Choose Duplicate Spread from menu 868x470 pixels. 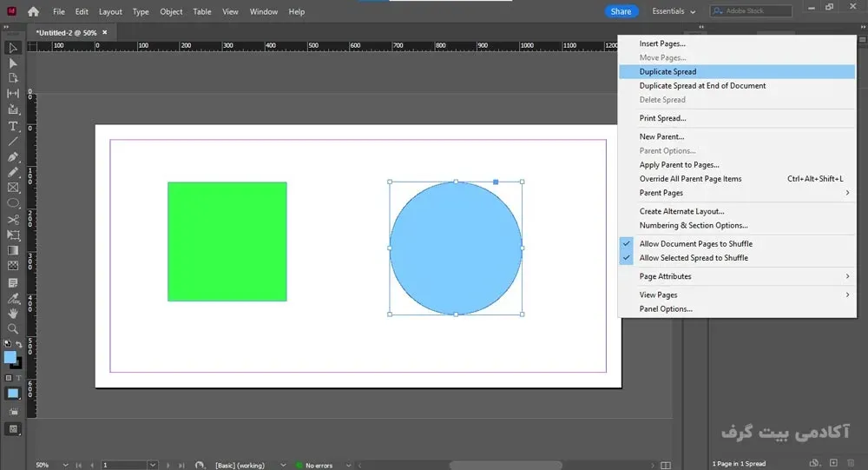click(737, 71)
